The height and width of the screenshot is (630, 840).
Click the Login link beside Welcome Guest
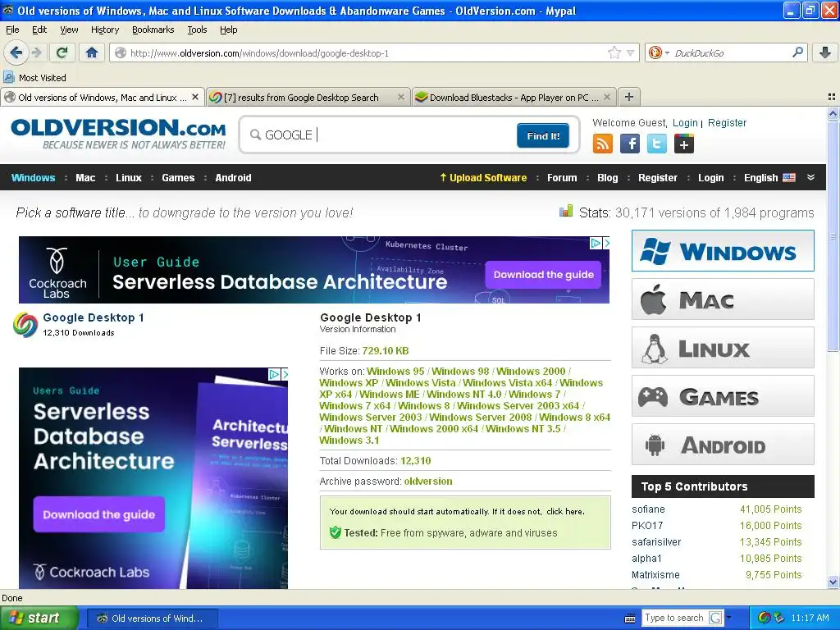685,123
